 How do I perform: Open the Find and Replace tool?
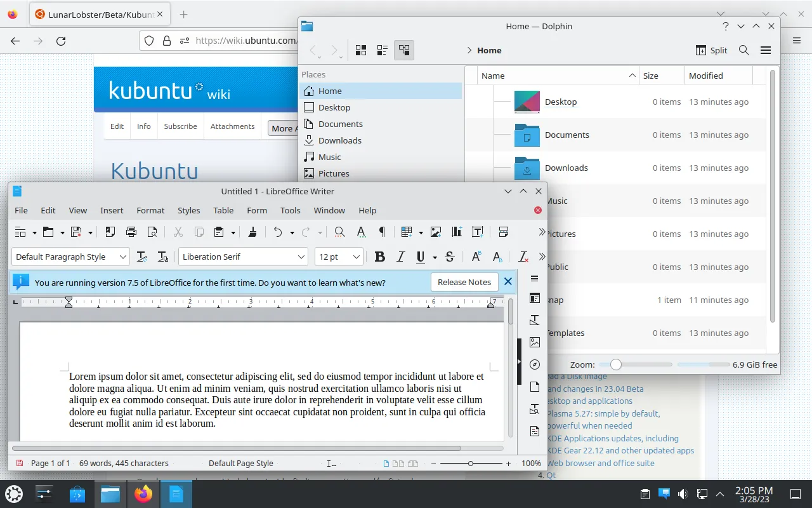pyautogui.click(x=340, y=232)
